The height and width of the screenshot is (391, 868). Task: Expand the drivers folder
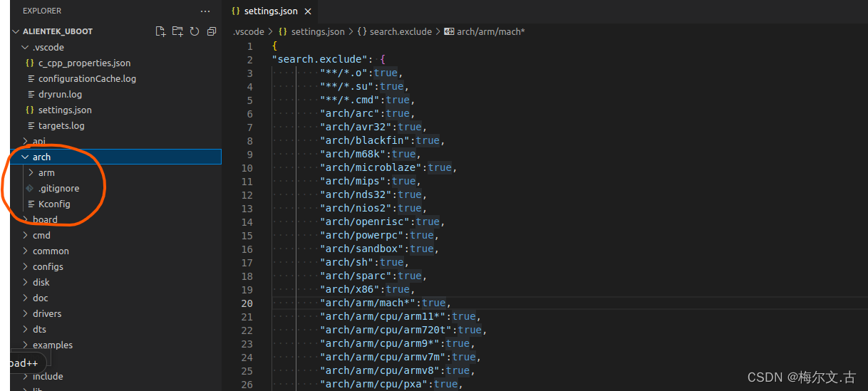pos(47,313)
